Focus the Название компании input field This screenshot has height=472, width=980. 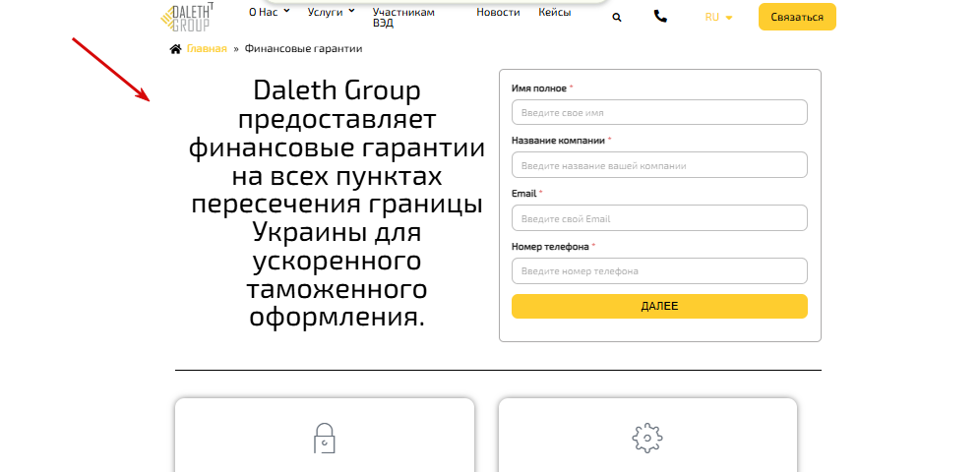(x=659, y=165)
